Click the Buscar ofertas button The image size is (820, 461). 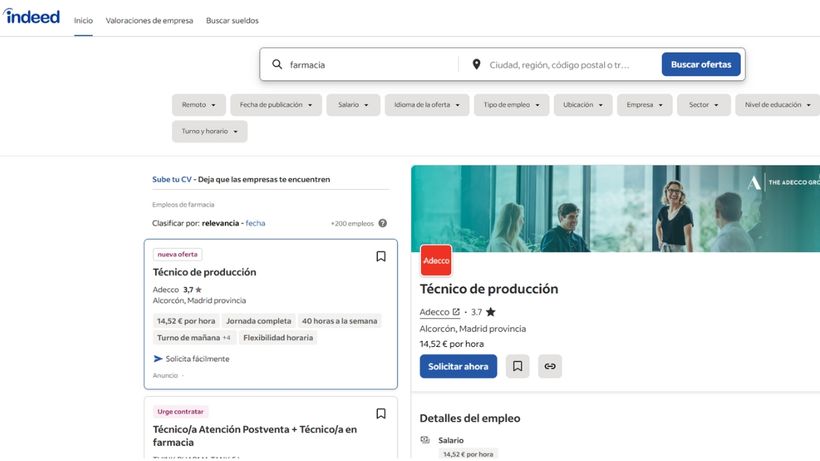point(701,64)
